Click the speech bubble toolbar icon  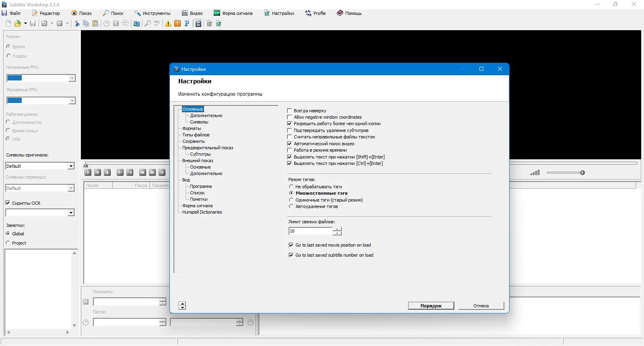coord(125,23)
